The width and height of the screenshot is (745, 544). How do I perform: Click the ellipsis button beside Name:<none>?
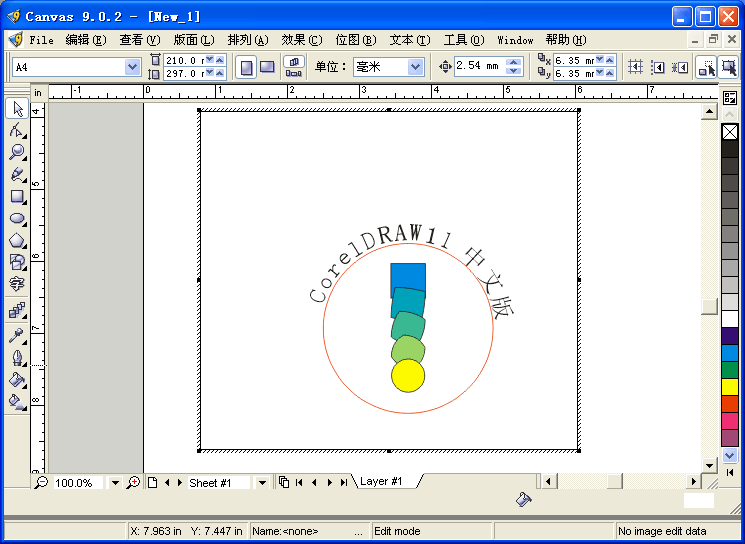pos(359,531)
